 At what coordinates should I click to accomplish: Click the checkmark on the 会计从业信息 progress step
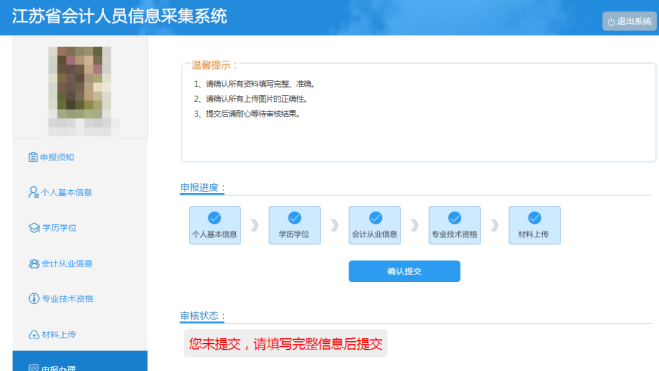coord(375,218)
